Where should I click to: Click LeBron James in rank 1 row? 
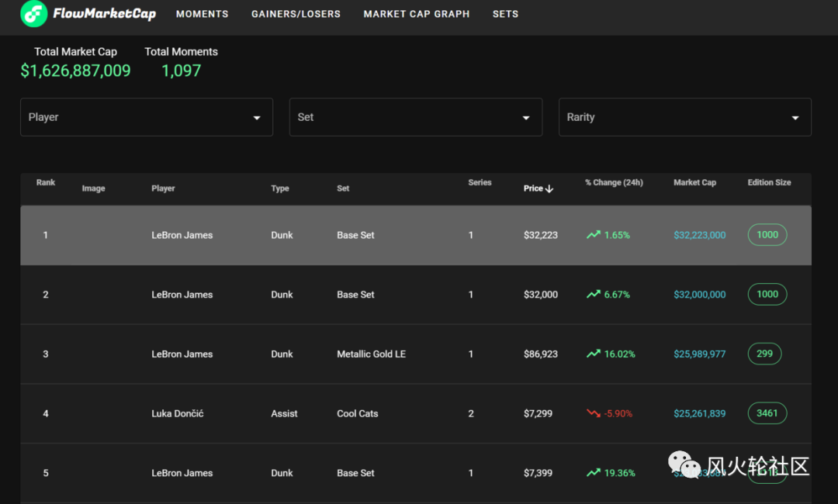(x=182, y=235)
